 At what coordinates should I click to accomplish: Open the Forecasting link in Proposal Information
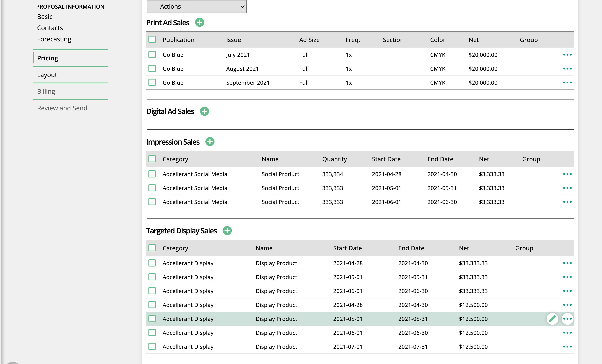(54, 39)
